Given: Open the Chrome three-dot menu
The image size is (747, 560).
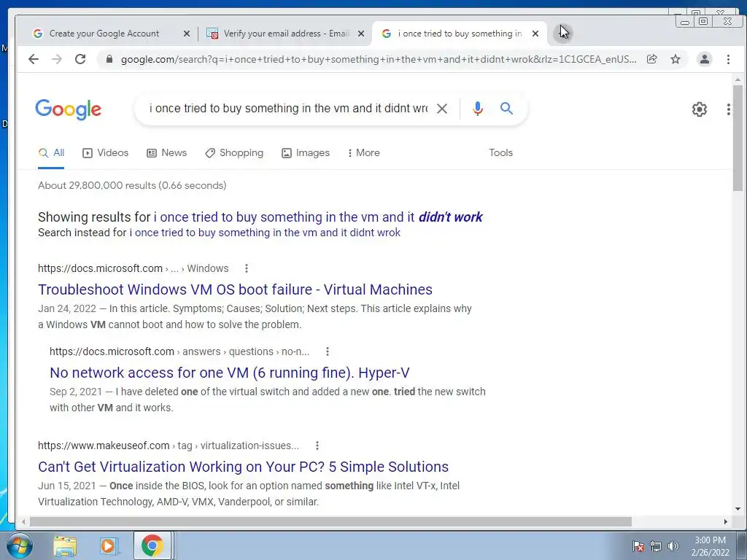Looking at the screenshot, I should click(728, 59).
